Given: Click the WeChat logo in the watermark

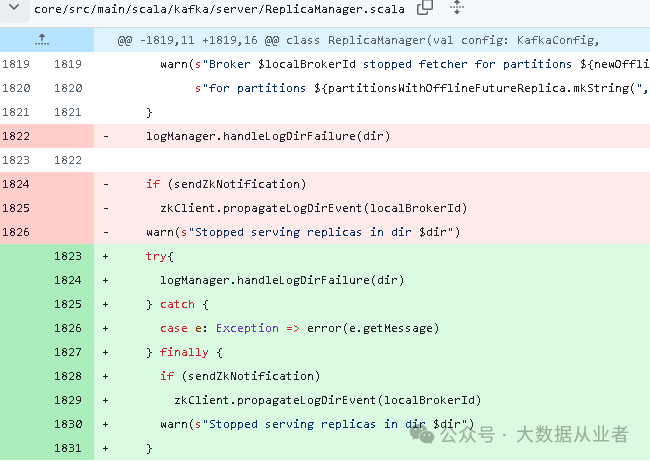Looking at the screenshot, I should (x=422, y=434).
